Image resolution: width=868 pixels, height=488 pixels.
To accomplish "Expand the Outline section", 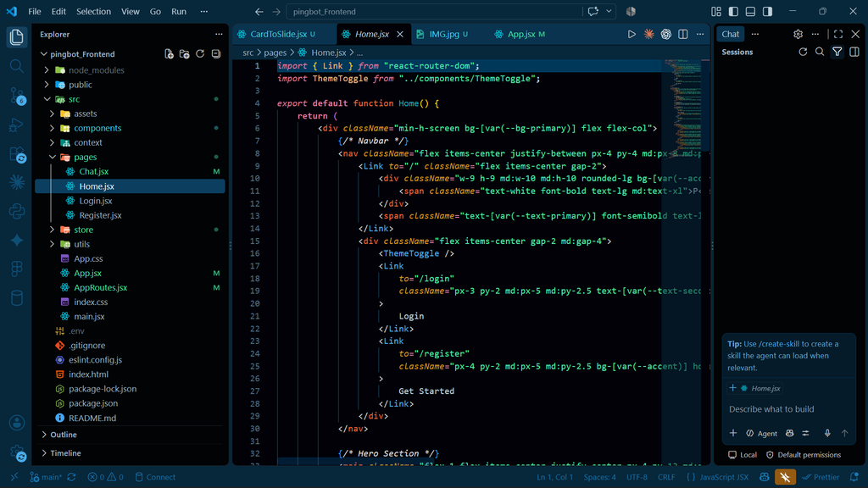I will coord(64,435).
